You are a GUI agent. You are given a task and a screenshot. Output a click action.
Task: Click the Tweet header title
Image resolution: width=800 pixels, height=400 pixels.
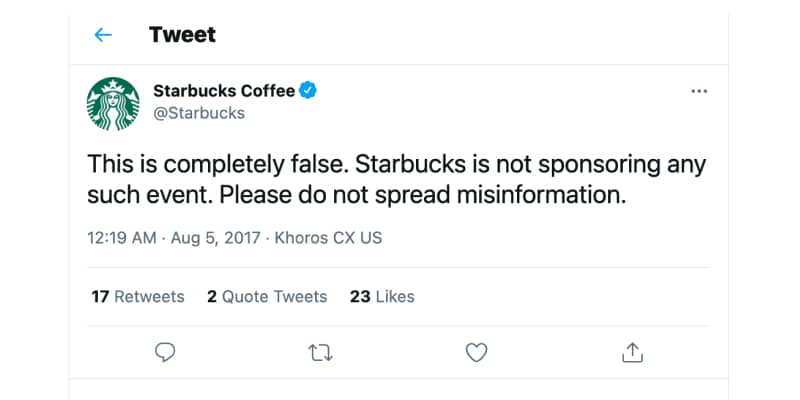(x=182, y=35)
